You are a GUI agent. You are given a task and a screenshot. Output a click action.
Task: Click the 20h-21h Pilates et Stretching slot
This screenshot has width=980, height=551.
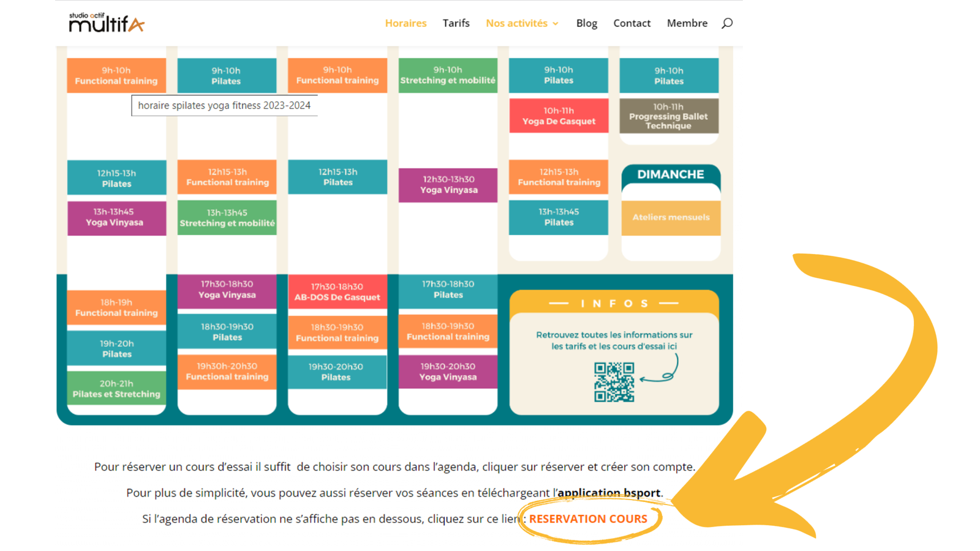(116, 389)
